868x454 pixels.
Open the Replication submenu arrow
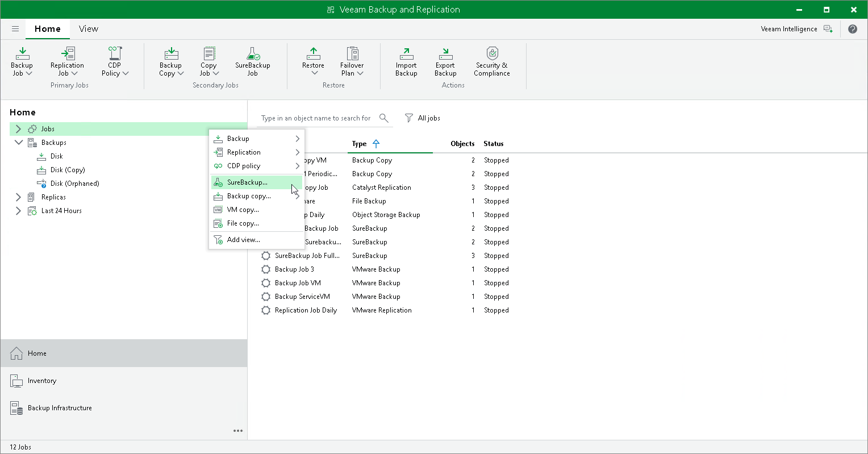coord(297,152)
